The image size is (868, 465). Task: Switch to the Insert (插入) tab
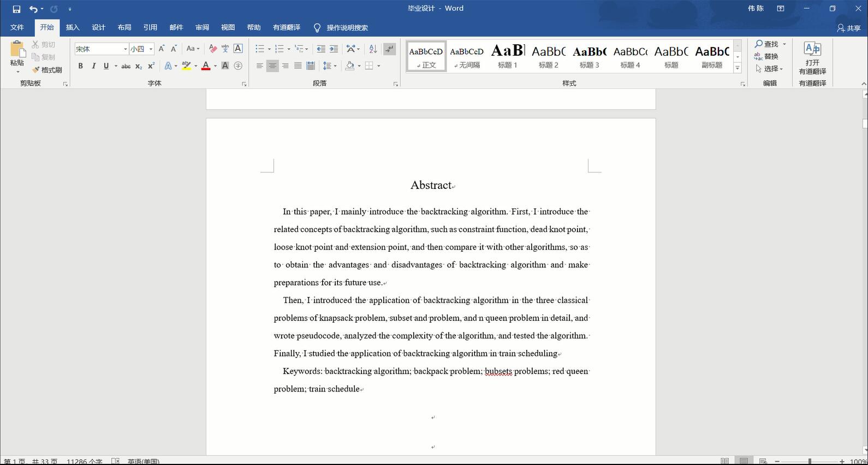pos(73,27)
